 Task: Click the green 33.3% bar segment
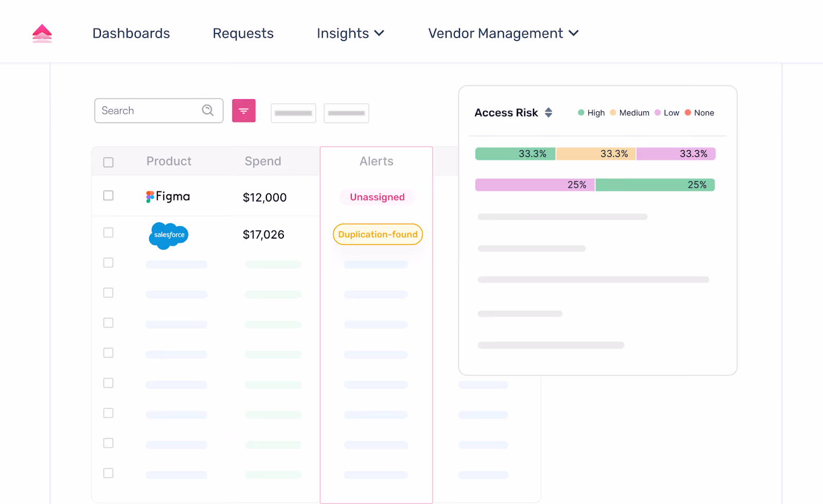(x=515, y=154)
